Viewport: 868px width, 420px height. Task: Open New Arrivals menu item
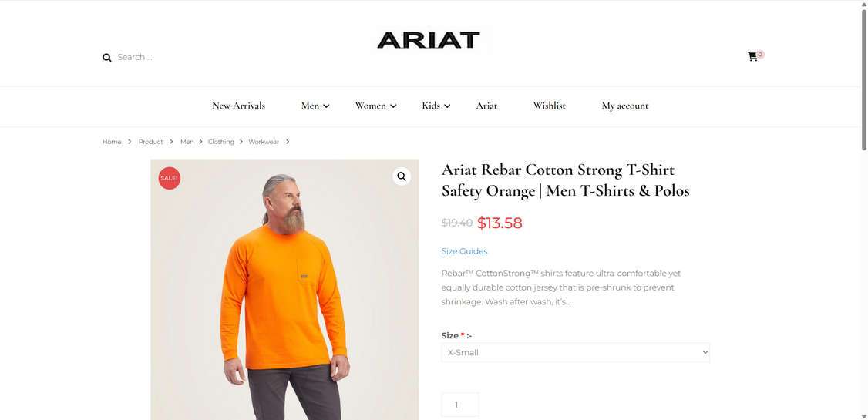(x=239, y=106)
